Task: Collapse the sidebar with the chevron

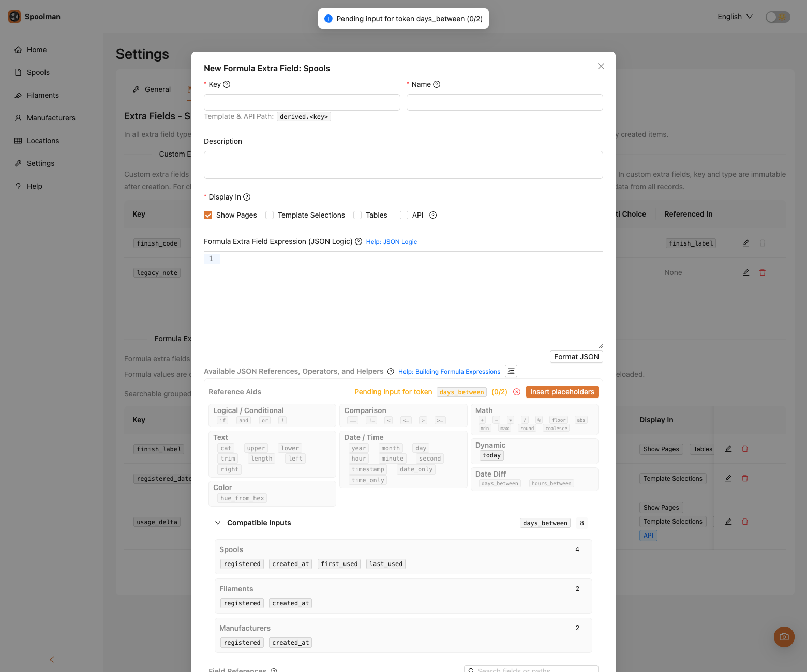Action: point(52,660)
